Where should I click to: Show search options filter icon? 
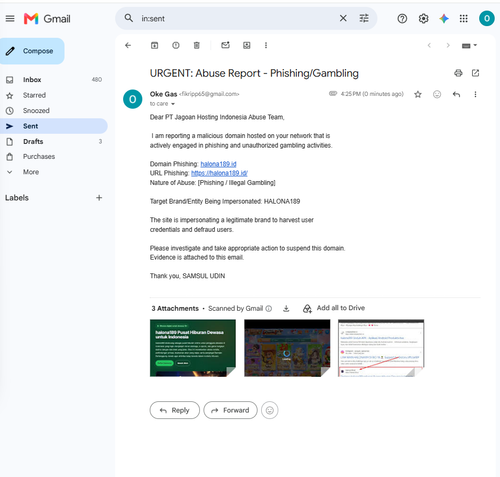pyautogui.click(x=364, y=18)
